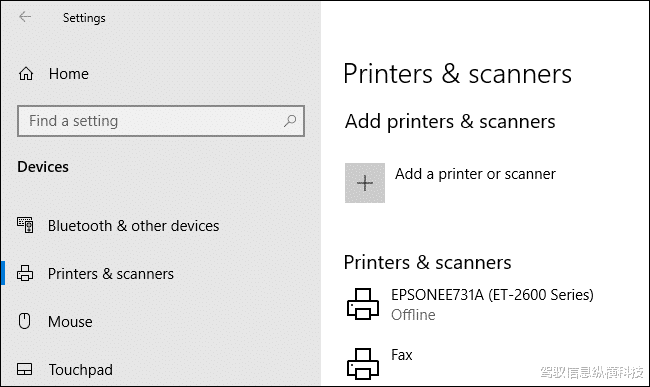
Task: Open the Mouse settings entry
Action: (70, 322)
